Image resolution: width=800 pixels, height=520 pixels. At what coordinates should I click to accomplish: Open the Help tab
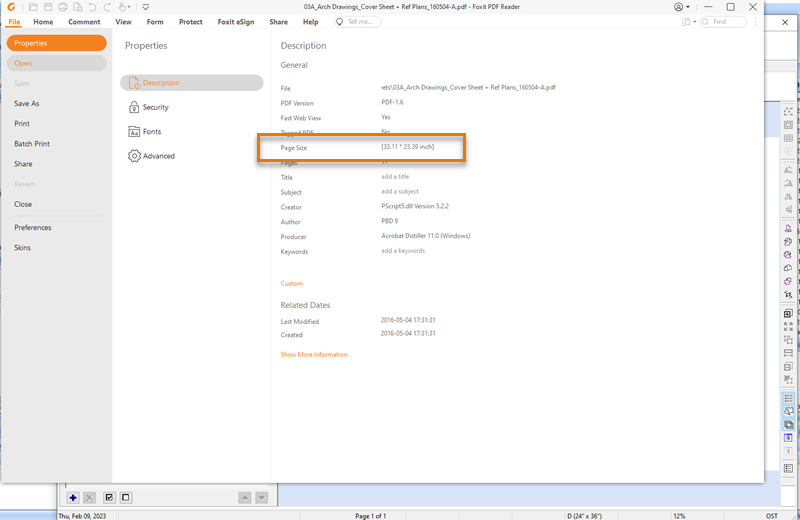(x=311, y=22)
